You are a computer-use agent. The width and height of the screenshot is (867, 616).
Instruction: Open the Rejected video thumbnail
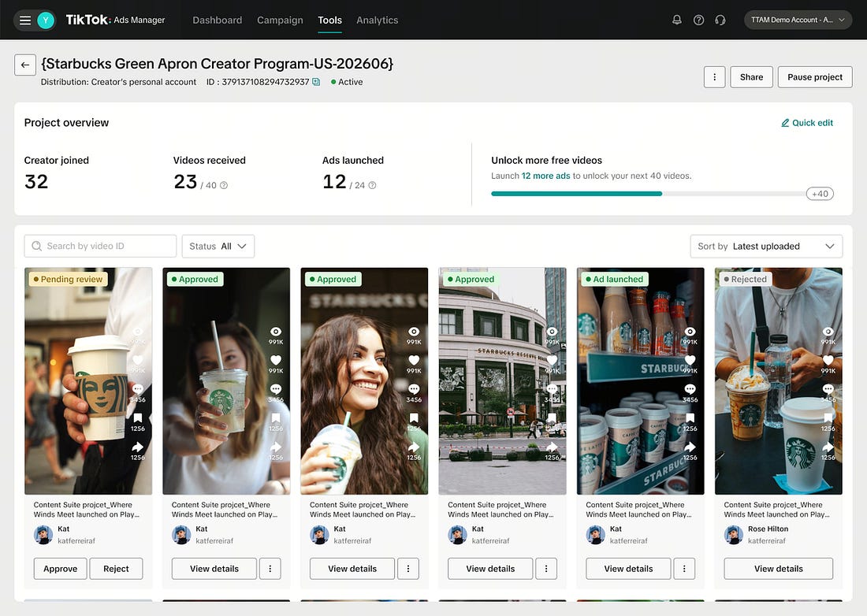[779, 381]
